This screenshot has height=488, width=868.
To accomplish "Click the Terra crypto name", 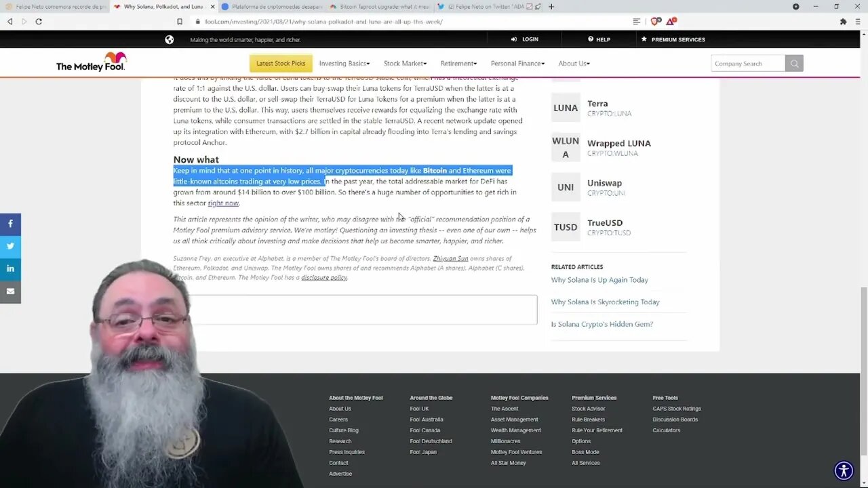I will point(597,104).
